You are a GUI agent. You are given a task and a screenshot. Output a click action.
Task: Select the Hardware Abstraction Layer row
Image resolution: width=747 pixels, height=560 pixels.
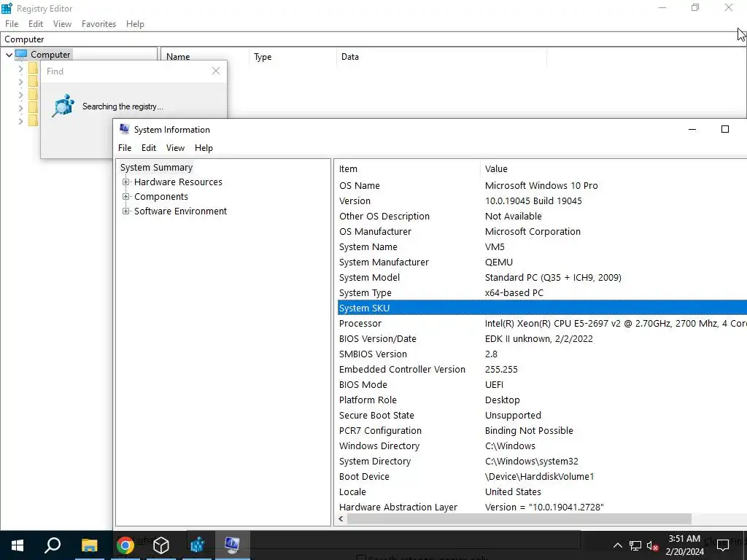click(542, 507)
